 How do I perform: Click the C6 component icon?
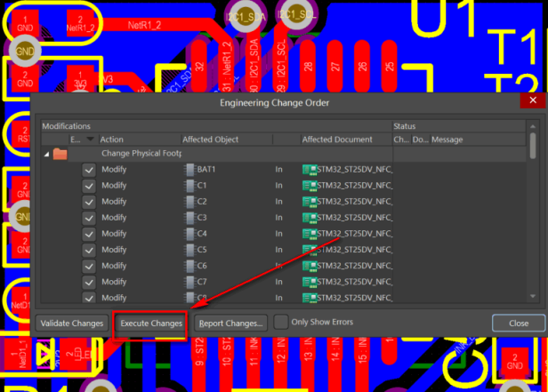[x=189, y=266]
